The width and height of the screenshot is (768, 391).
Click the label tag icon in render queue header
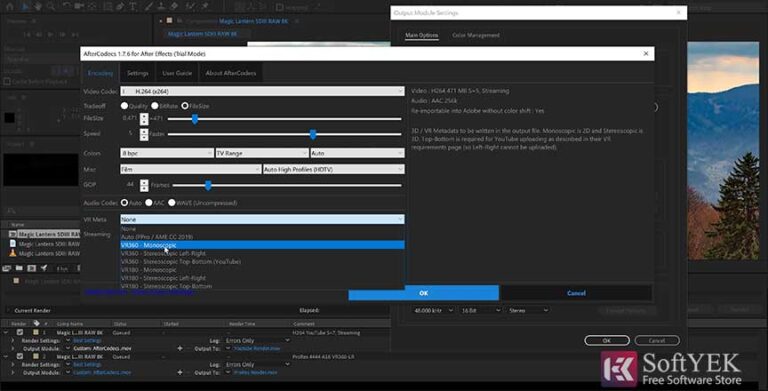pyautogui.click(x=36, y=323)
